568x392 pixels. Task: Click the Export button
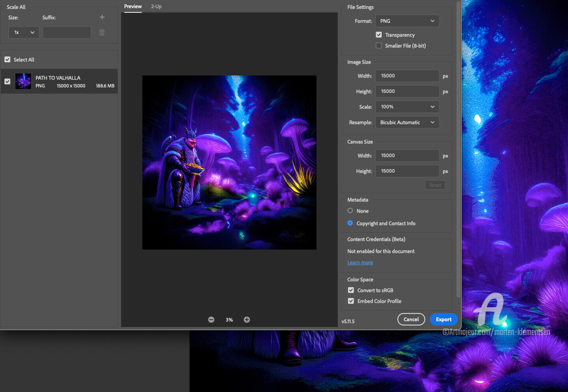pyautogui.click(x=443, y=319)
